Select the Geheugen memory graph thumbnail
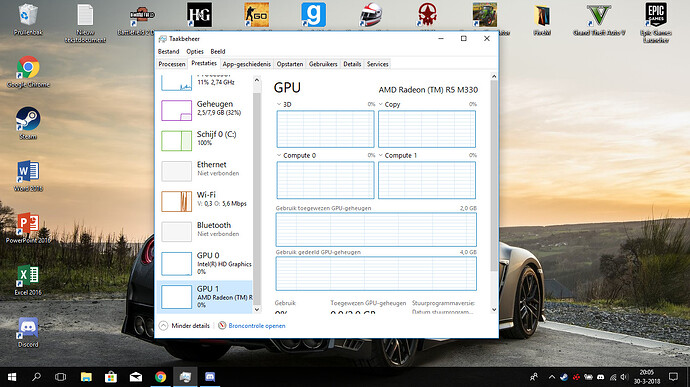This screenshot has width=690, height=387. click(x=176, y=110)
